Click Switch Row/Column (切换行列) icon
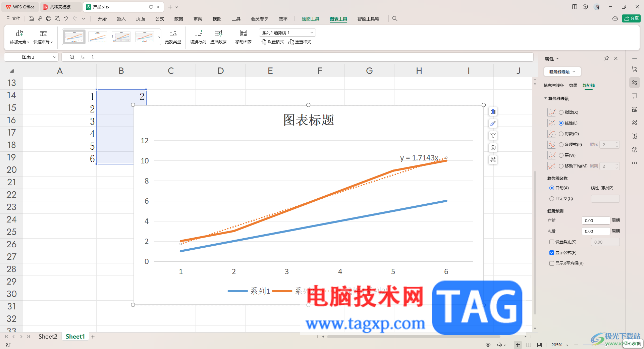 [198, 33]
